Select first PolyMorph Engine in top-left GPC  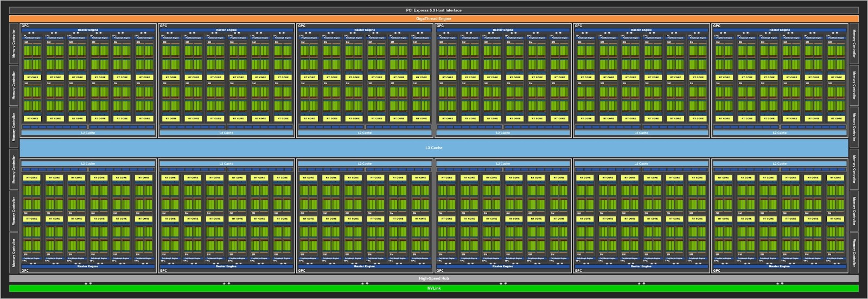click(32, 38)
